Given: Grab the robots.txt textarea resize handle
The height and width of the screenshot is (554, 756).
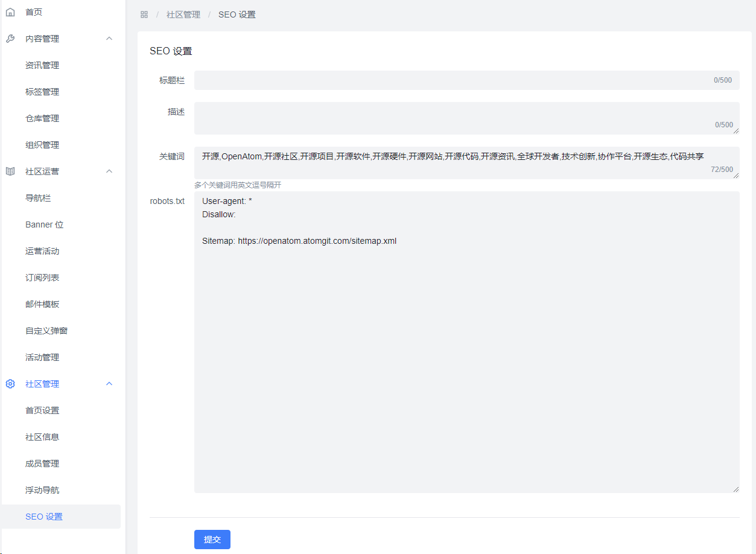Looking at the screenshot, I should (735, 489).
